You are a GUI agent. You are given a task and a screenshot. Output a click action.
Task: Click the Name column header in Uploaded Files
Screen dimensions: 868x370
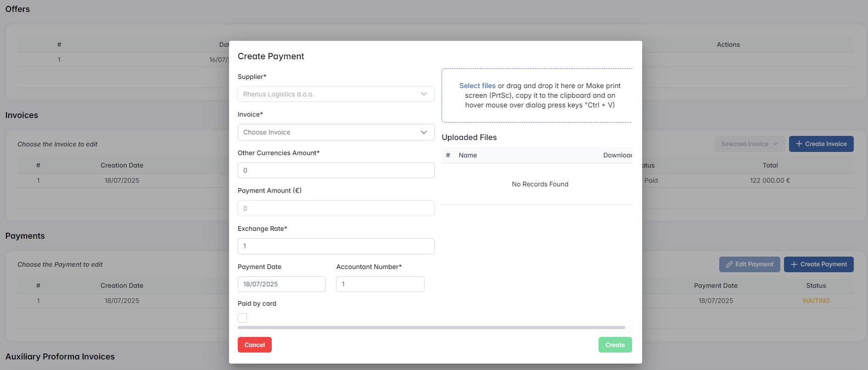click(467, 155)
